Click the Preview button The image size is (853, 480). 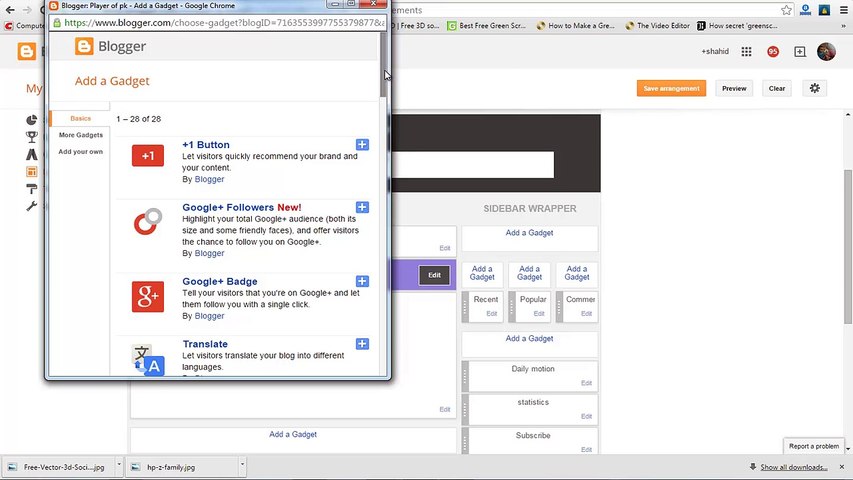734,88
